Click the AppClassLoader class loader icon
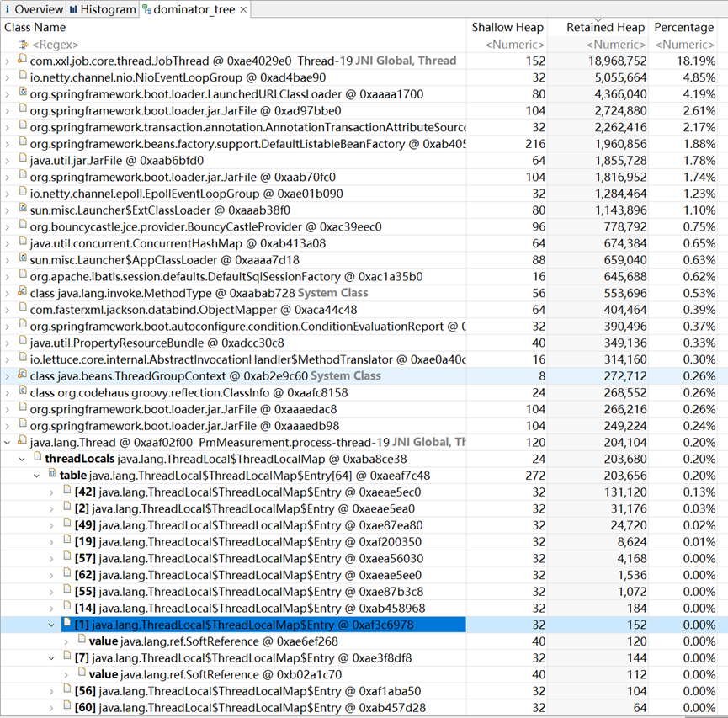Viewport: 728px width, 718px height. coord(23,258)
